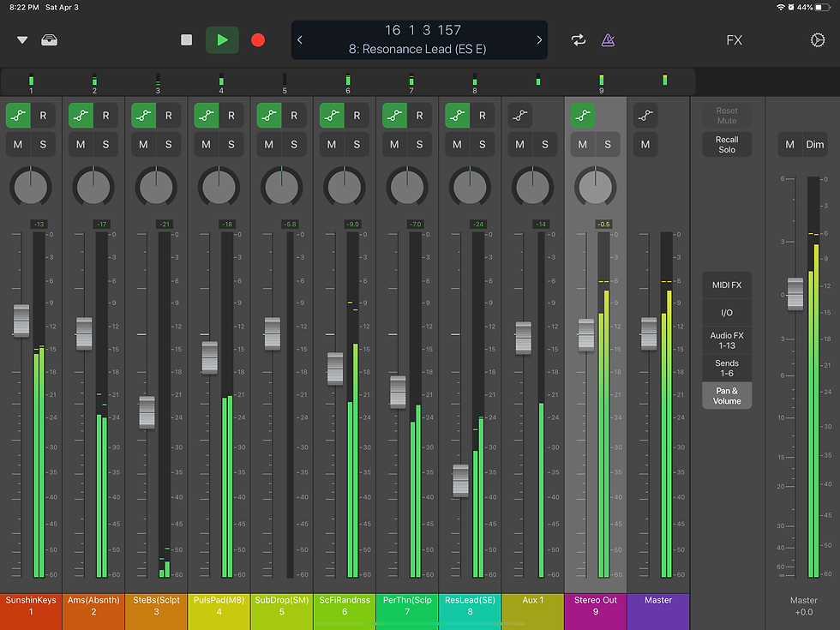Click the SunshinKeys volume fader
Viewport: 840px width, 630px height.
coord(21,321)
